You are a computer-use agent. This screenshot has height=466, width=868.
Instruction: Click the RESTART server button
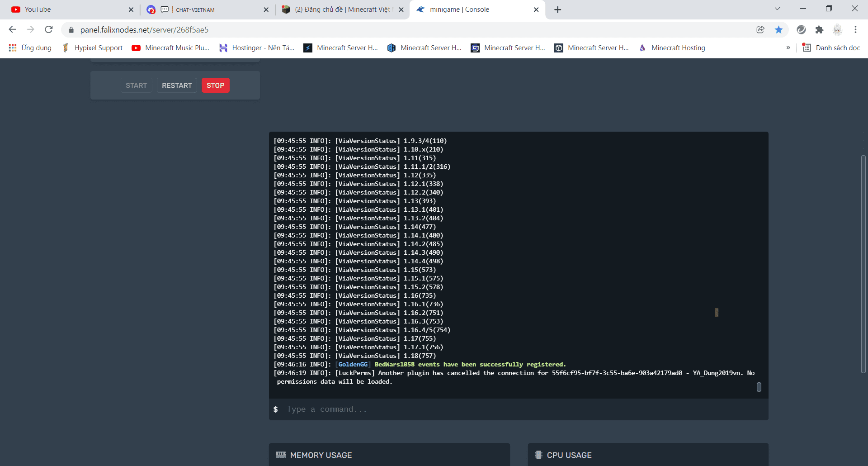point(177,86)
